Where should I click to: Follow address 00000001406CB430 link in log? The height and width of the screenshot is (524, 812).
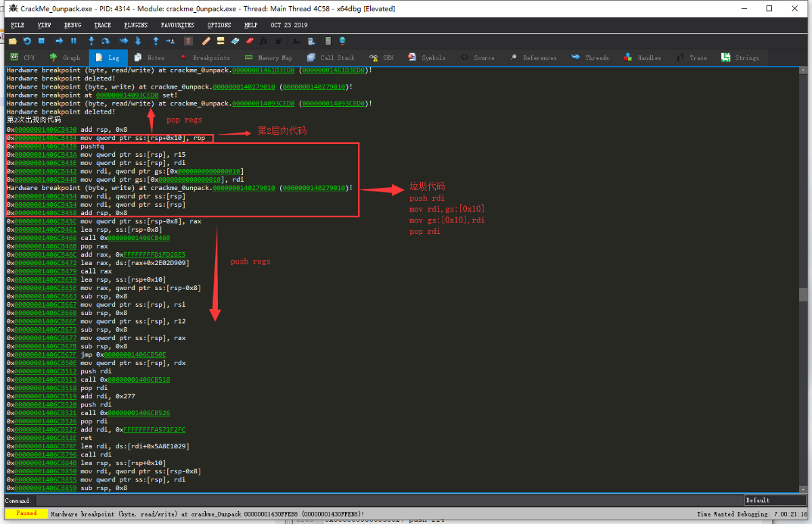point(45,128)
